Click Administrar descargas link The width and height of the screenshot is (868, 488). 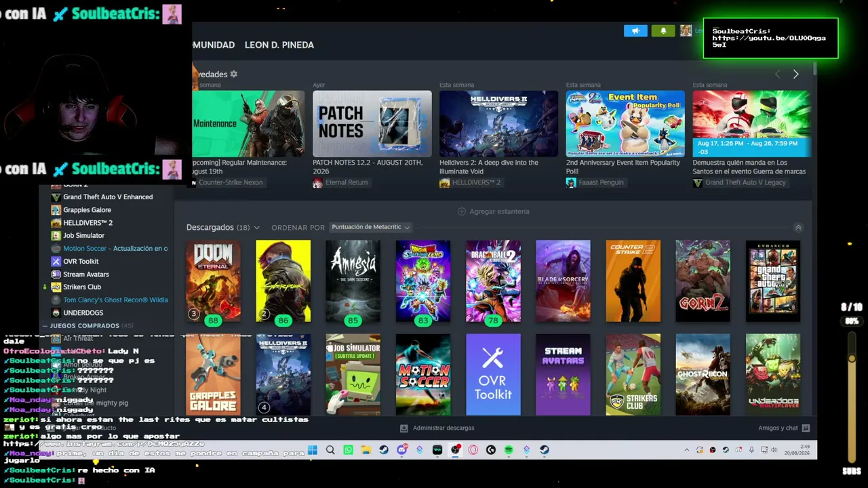click(443, 428)
